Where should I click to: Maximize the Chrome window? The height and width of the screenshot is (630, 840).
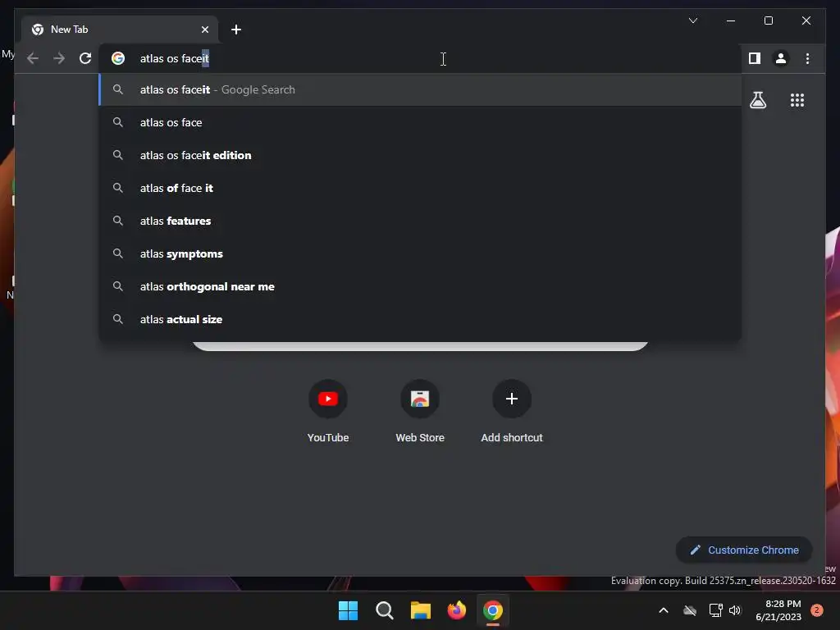point(768,21)
